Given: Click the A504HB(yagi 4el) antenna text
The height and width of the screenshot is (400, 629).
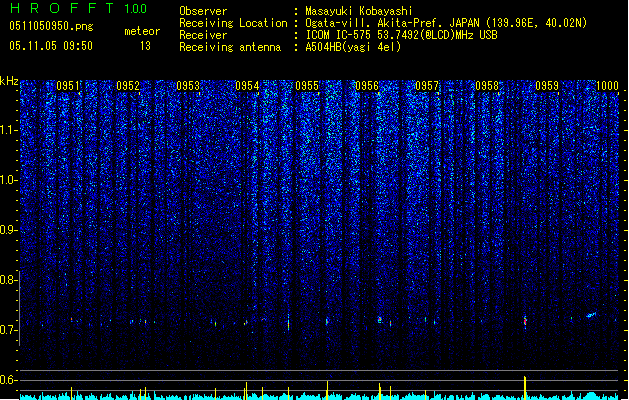Looking at the screenshot, I should click(x=353, y=47).
